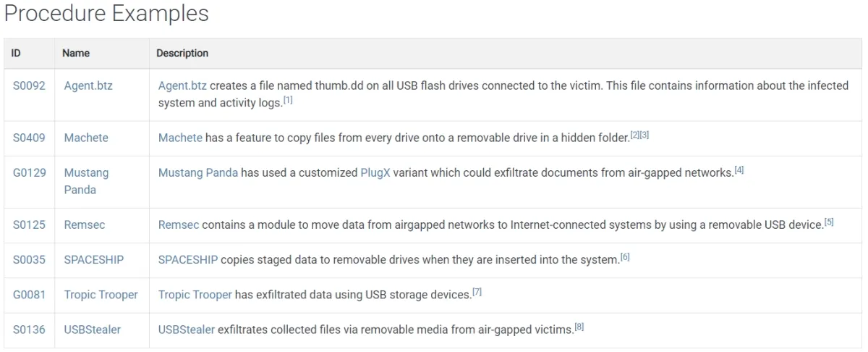Open reference [4] in the Mustang Panda description
Viewport: 868px width, 352px height.
pos(739,171)
